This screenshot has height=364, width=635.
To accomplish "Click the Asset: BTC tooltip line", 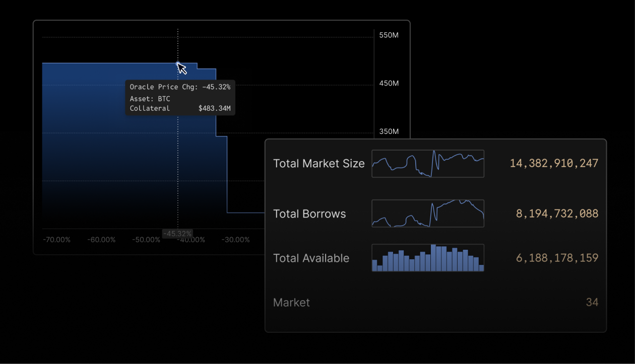I will click(x=150, y=99).
